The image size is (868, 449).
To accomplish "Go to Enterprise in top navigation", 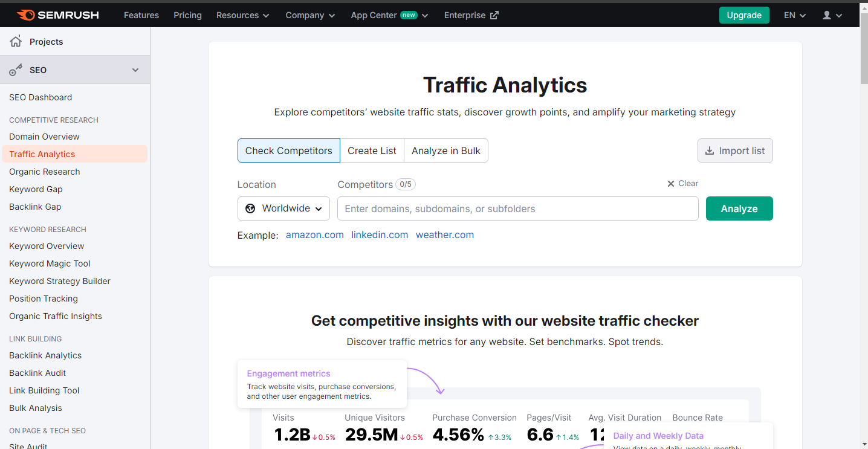I will point(471,15).
